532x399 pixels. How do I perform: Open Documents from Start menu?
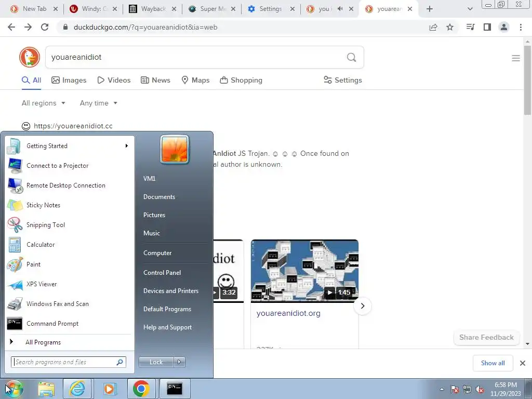coord(159,197)
